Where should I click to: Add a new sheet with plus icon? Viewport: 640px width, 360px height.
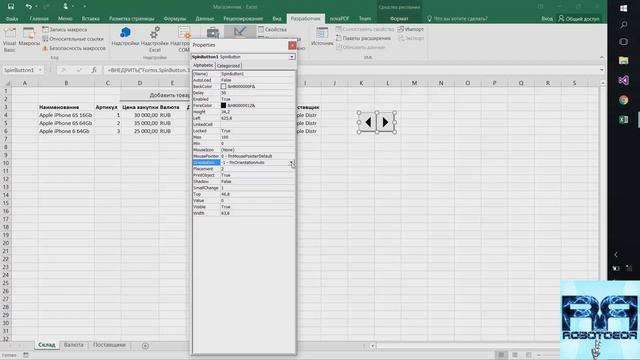point(145,346)
